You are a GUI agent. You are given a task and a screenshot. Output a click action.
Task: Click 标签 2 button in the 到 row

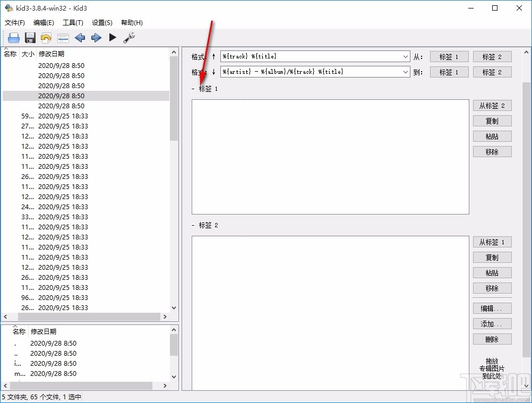click(492, 72)
